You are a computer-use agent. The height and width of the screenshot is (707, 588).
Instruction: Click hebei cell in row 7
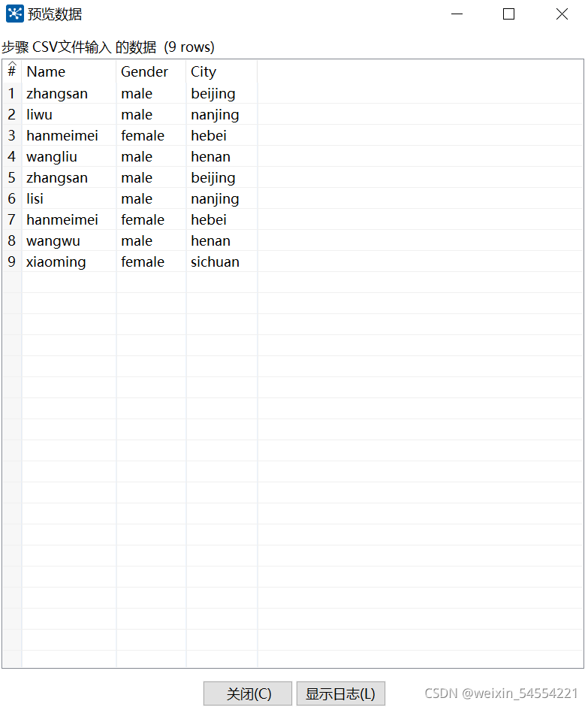pos(222,219)
